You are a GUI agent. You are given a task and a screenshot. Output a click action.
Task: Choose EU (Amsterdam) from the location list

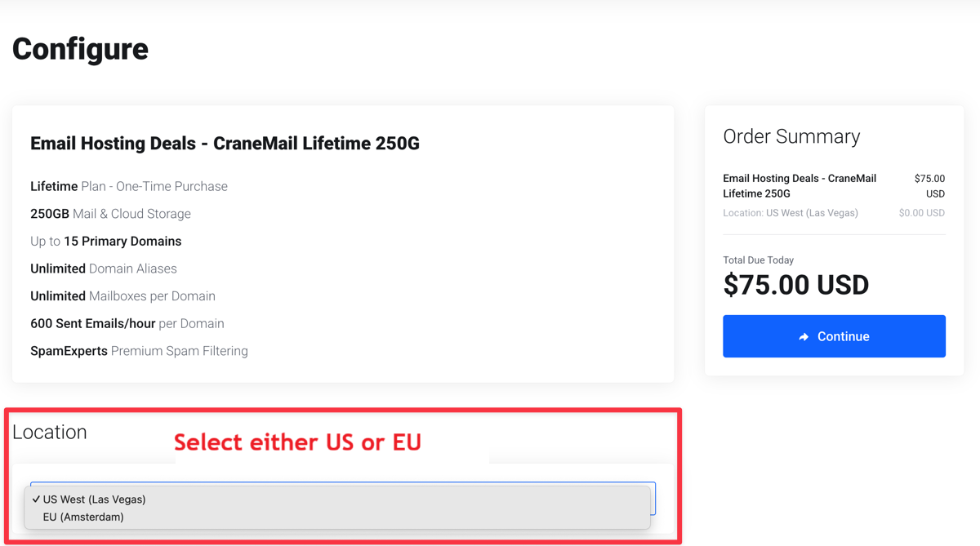(83, 517)
